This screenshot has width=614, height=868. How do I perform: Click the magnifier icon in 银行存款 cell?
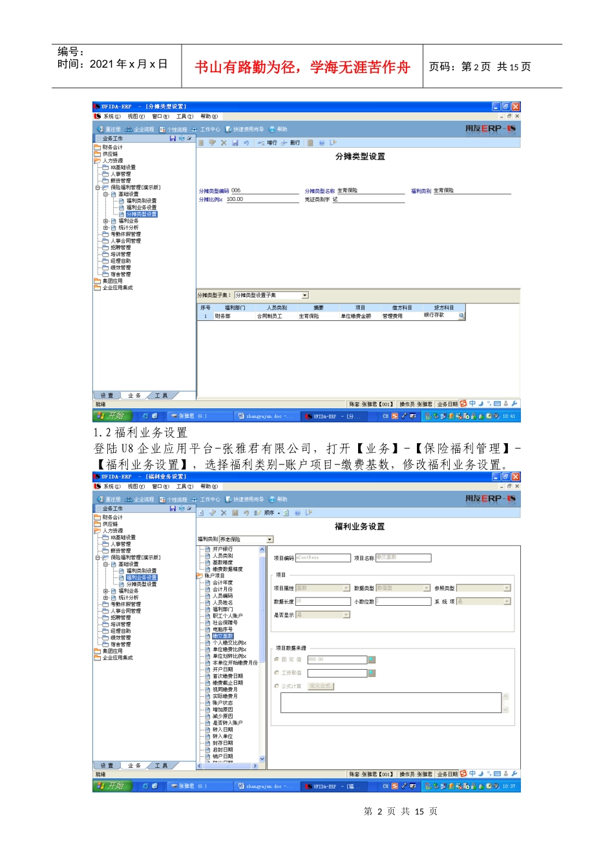(461, 316)
